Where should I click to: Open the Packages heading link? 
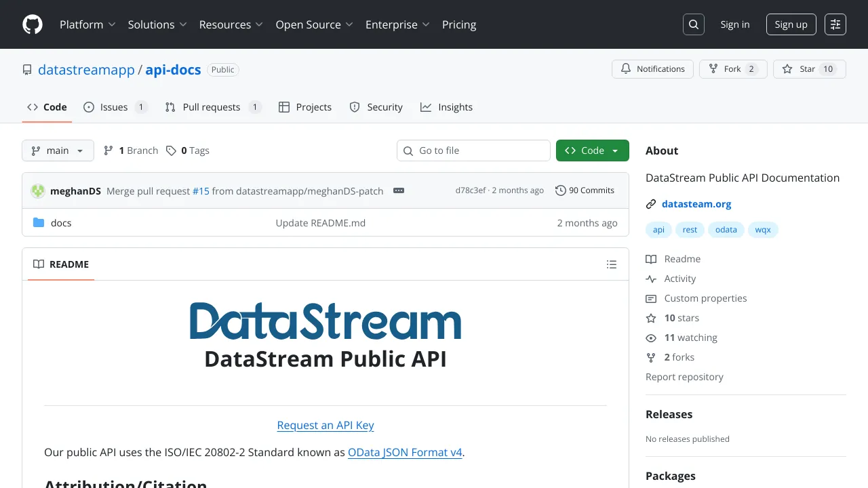pyautogui.click(x=671, y=476)
